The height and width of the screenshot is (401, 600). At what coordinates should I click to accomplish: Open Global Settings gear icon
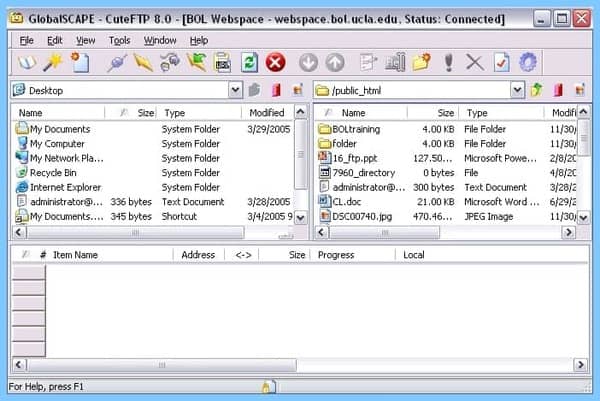(528, 62)
